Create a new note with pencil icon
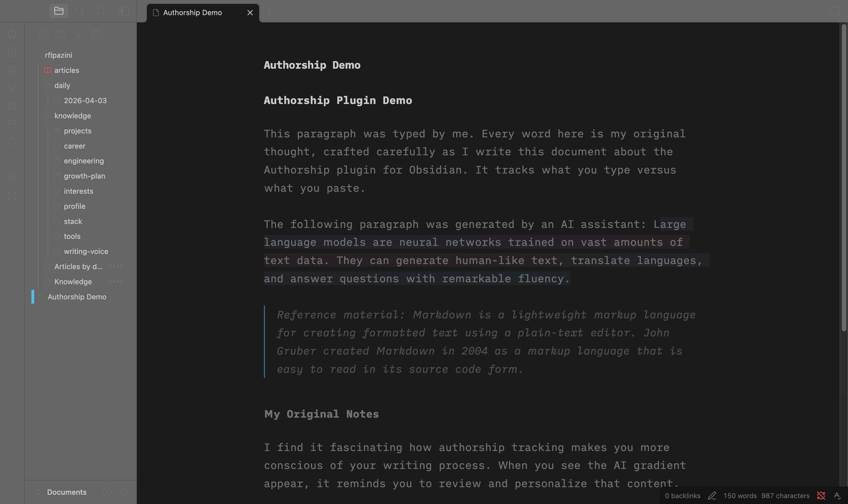Screen dimensions: 848x504 [x=42, y=34]
